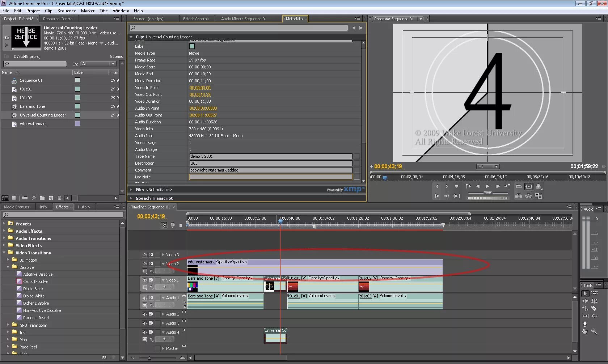Select the Zoom tool
608x364 pixels.
(x=594, y=331)
